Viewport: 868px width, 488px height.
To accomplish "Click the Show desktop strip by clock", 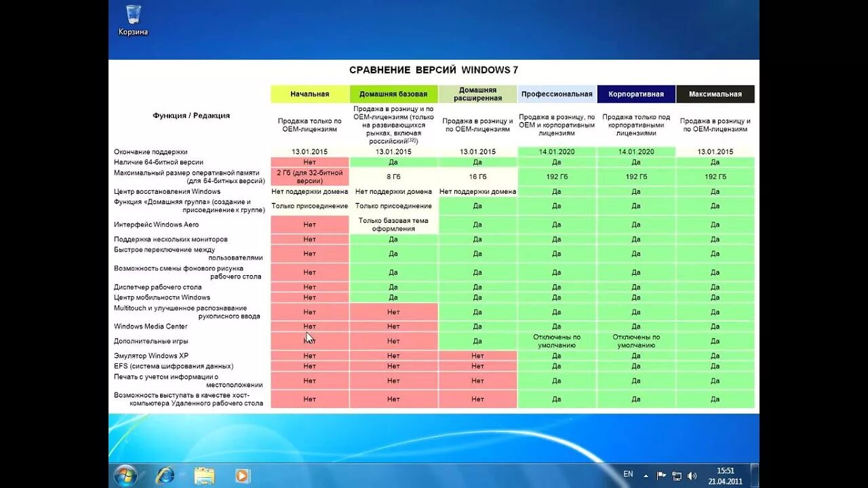I will (x=755, y=476).
